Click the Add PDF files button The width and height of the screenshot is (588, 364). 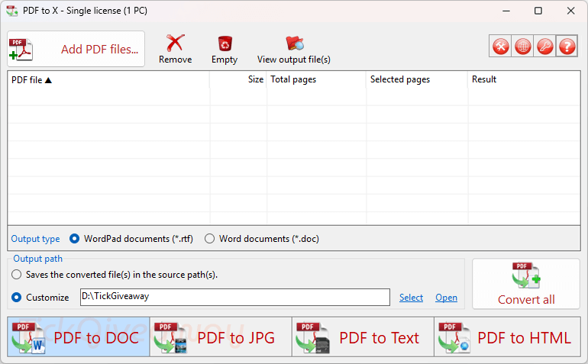point(76,49)
